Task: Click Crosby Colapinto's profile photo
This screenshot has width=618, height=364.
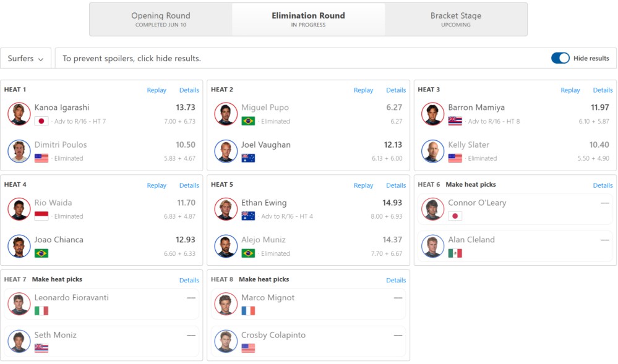Action: pos(226,341)
